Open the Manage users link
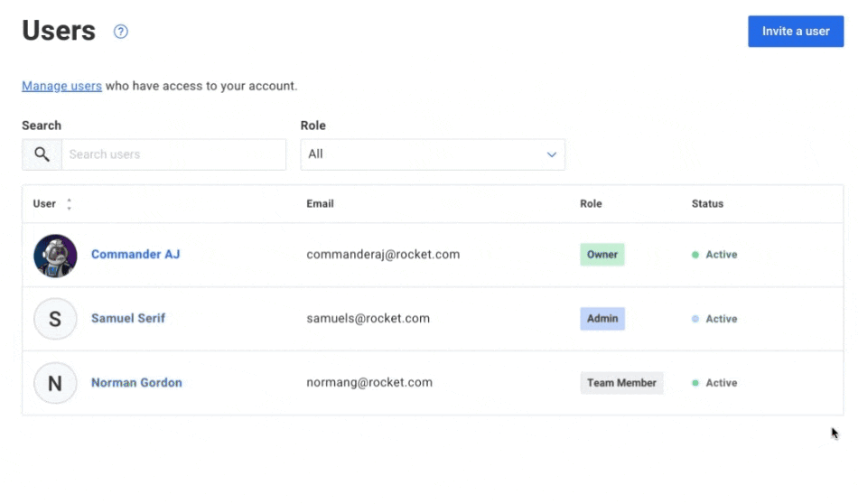Viewport: 858px width, 504px height. coord(61,87)
